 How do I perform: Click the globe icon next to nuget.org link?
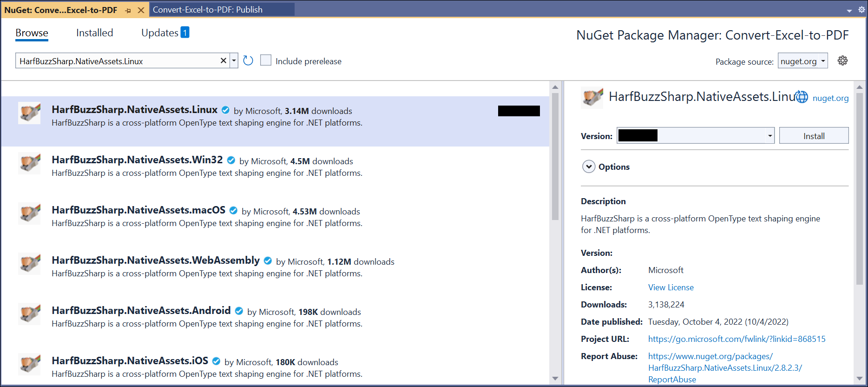pos(802,97)
